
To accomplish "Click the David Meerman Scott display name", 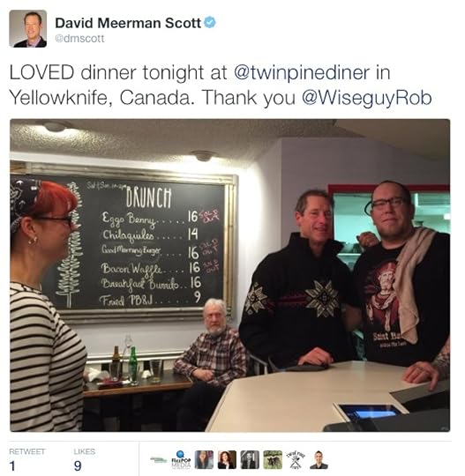I will pos(128,23).
